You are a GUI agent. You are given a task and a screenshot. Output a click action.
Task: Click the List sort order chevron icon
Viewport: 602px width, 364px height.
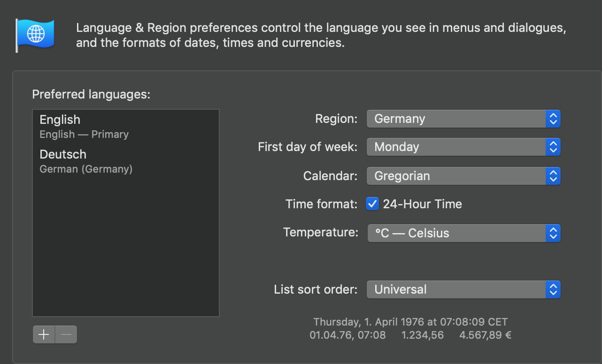(x=554, y=289)
